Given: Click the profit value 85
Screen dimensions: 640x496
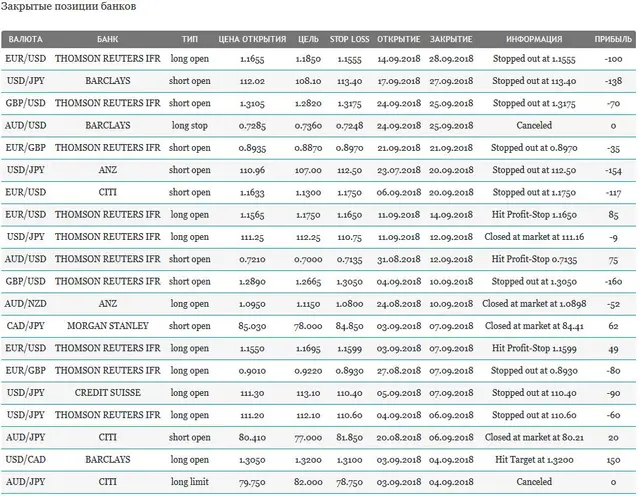Looking at the screenshot, I should 613,215.
